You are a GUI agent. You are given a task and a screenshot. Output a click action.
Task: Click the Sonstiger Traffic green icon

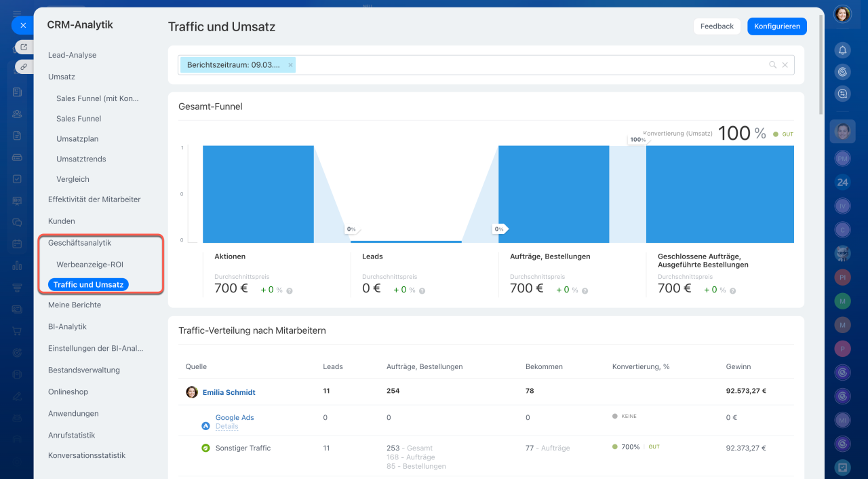(205, 448)
